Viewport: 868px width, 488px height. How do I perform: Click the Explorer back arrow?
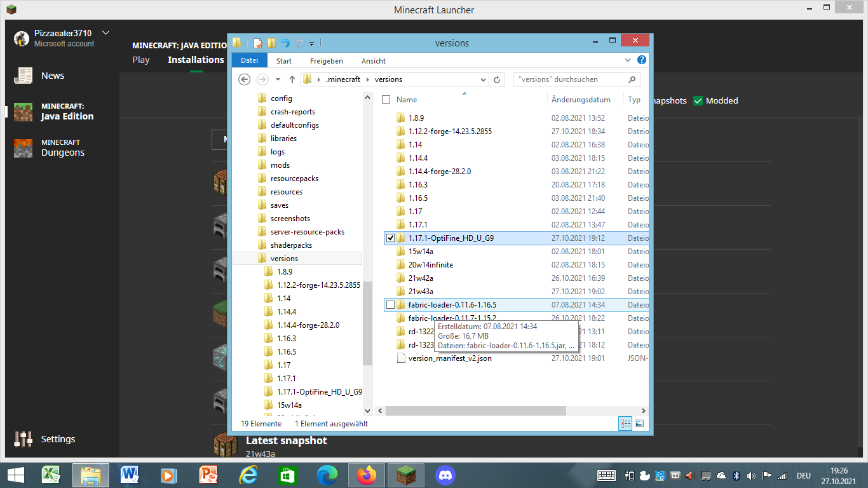pos(245,79)
